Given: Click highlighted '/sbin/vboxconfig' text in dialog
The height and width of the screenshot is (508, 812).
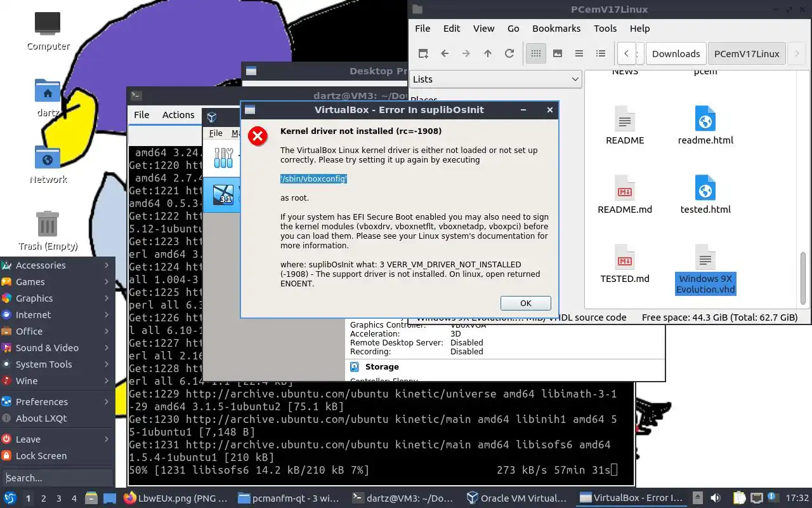Looking at the screenshot, I should click(x=314, y=179).
